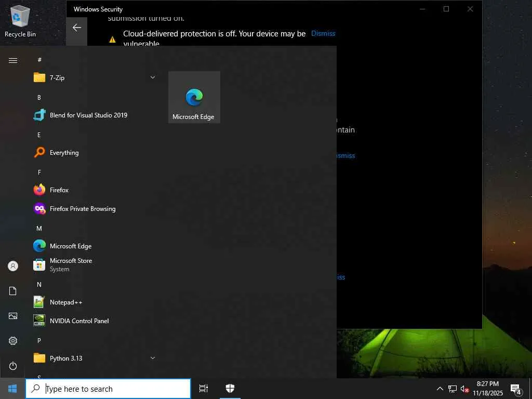Click the M letter header
Viewport: 532px width, 399px height.
click(x=39, y=229)
